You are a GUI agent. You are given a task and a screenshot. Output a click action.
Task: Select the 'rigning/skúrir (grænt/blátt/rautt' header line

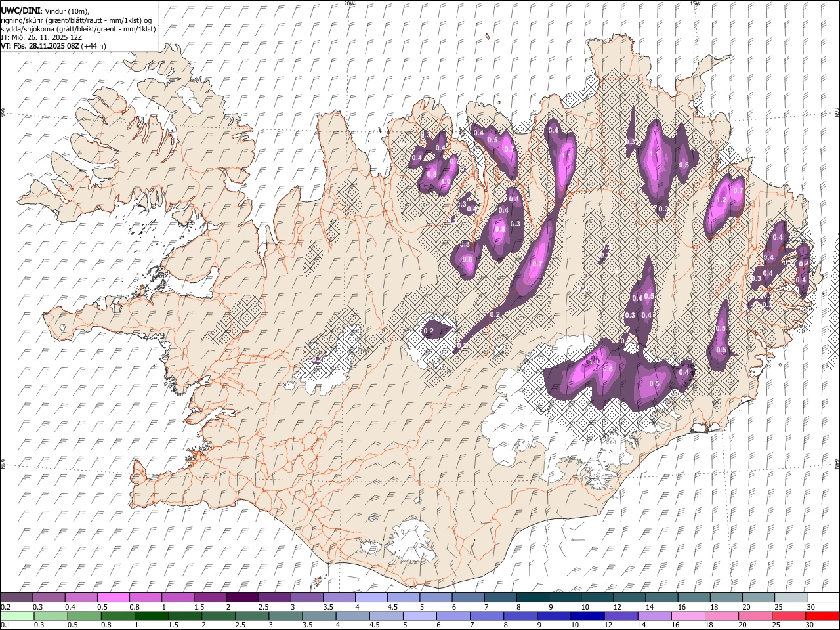click(76, 20)
